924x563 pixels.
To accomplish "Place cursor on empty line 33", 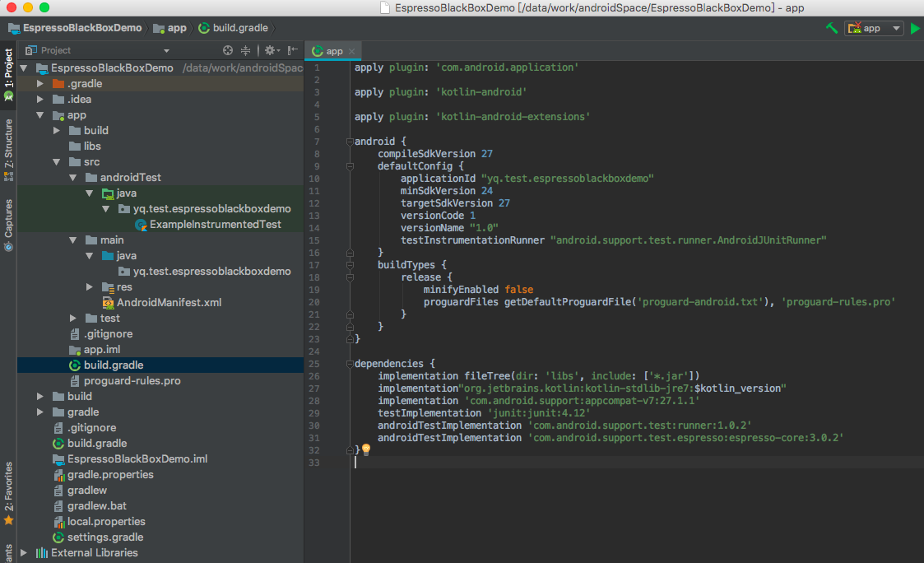I will pyautogui.click(x=636, y=463).
